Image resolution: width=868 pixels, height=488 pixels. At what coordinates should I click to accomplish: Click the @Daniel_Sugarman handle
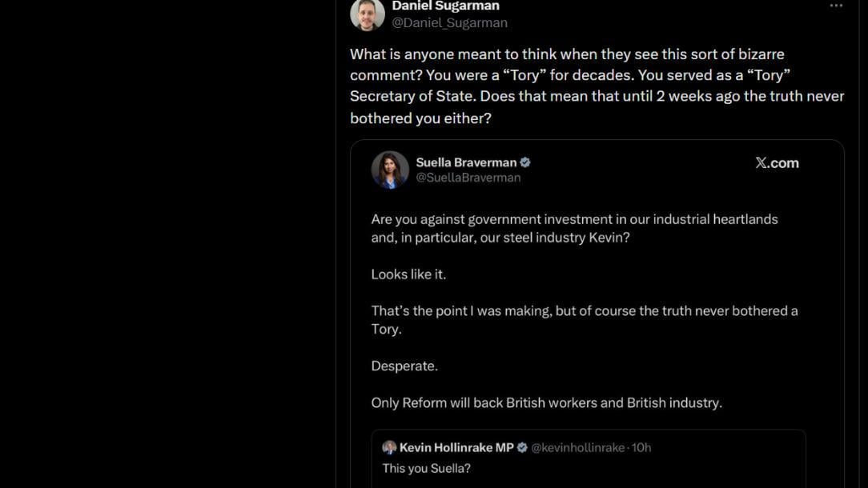click(x=449, y=23)
